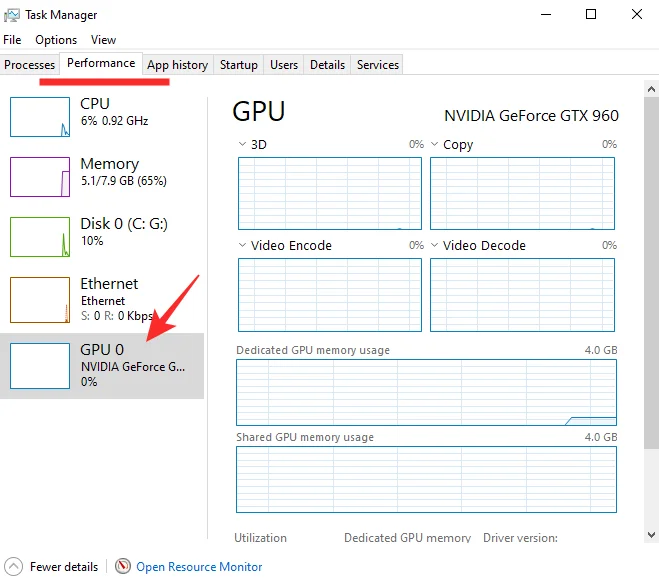Image resolution: width=659 pixels, height=588 pixels.
Task: Open the Disk 0 performance graph
Action: [x=40, y=237]
